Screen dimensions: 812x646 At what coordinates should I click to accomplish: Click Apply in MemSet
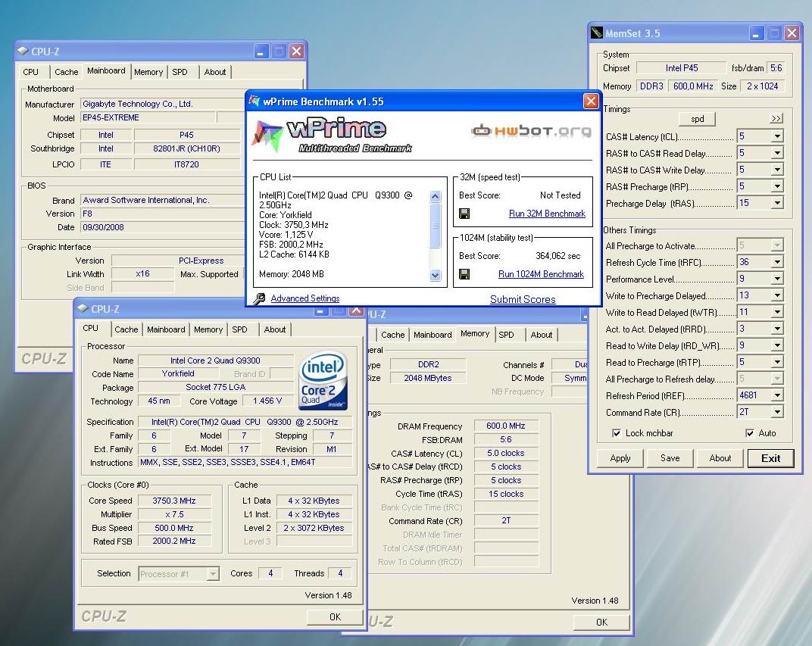click(x=620, y=458)
